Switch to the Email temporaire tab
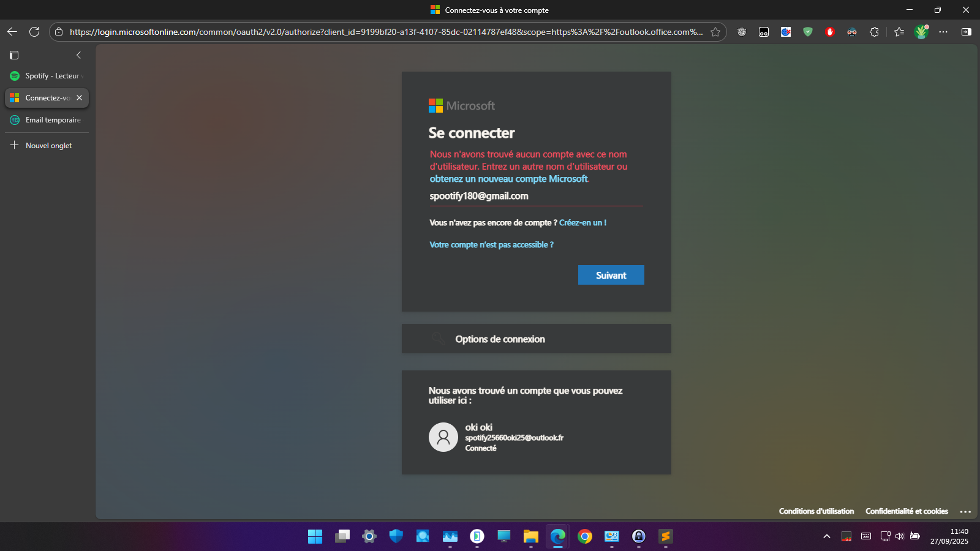The height and width of the screenshot is (551, 980). [x=47, y=120]
